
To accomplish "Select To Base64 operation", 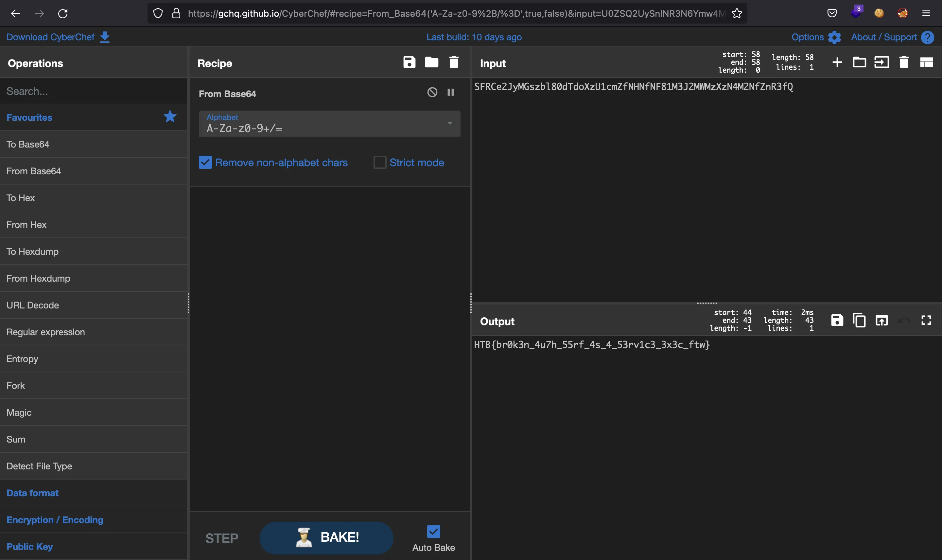I will (x=94, y=144).
